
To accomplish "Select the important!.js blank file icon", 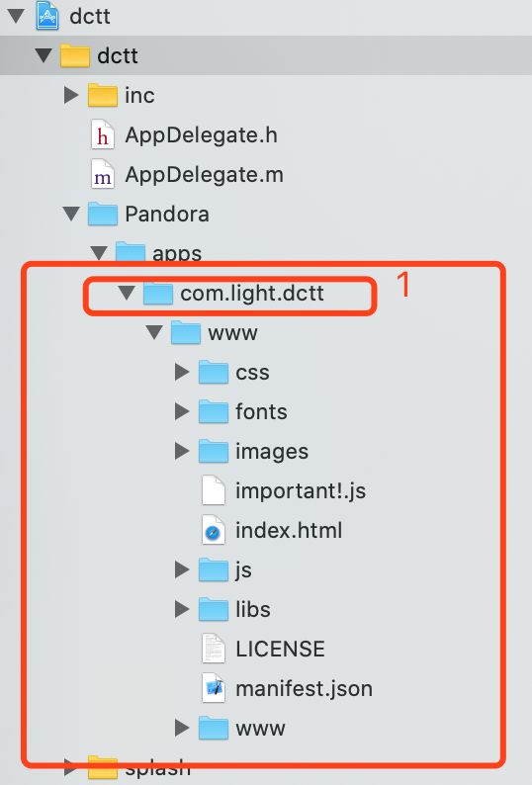I will point(214,490).
